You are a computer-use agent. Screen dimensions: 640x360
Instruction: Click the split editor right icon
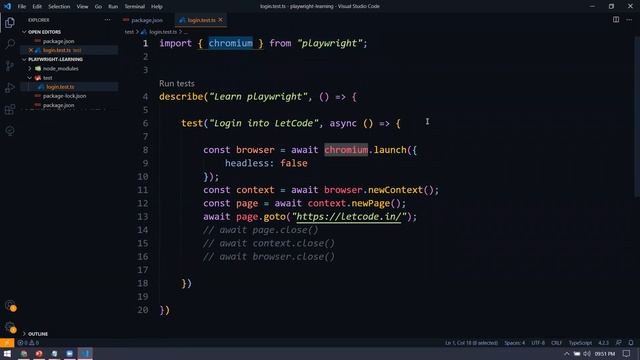[x=616, y=20]
